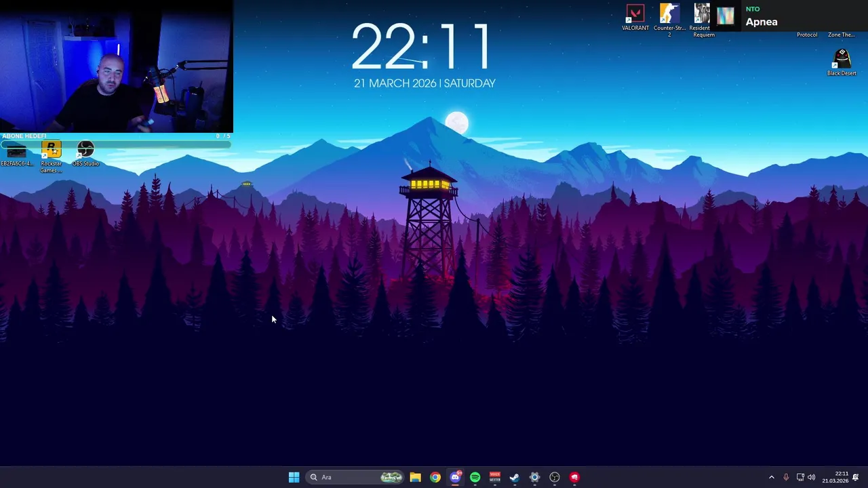The image size is (868, 488).
Task: Open the notification bell in the tray
Action: coord(856,477)
